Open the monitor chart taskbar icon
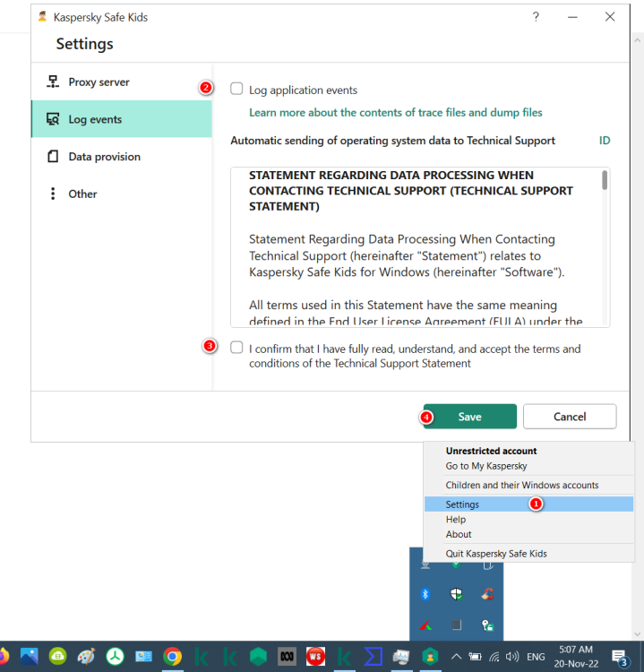This screenshot has height=672, width=644. coord(401,656)
